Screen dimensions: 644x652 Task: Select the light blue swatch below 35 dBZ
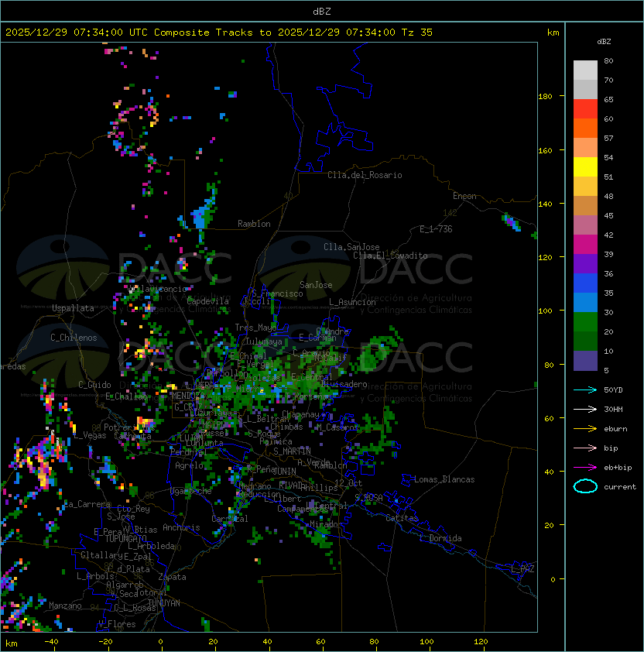point(585,302)
